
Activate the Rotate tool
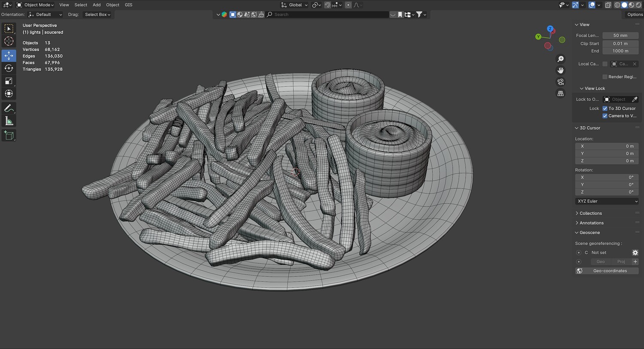click(x=9, y=68)
